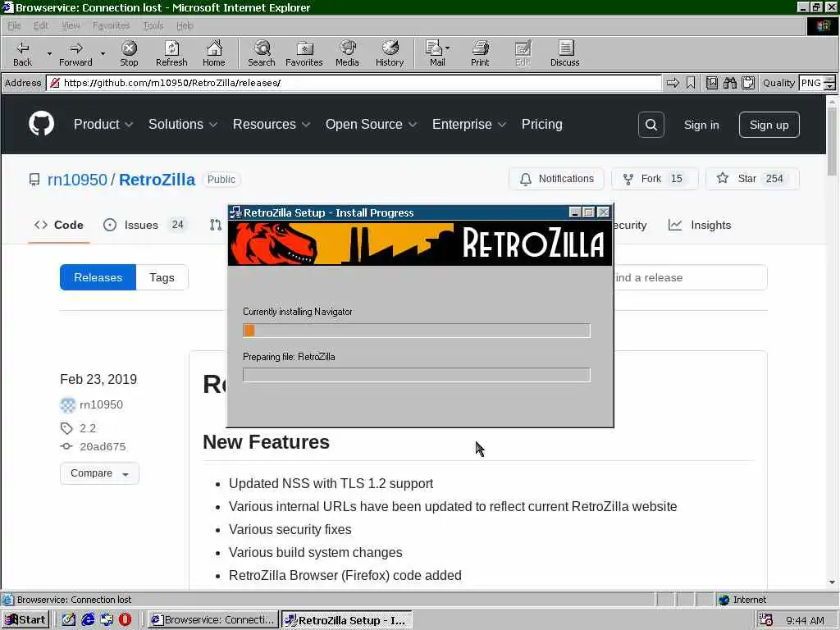The width and height of the screenshot is (840, 630).
Task: Click the GitHub search magnifier icon
Action: (651, 125)
